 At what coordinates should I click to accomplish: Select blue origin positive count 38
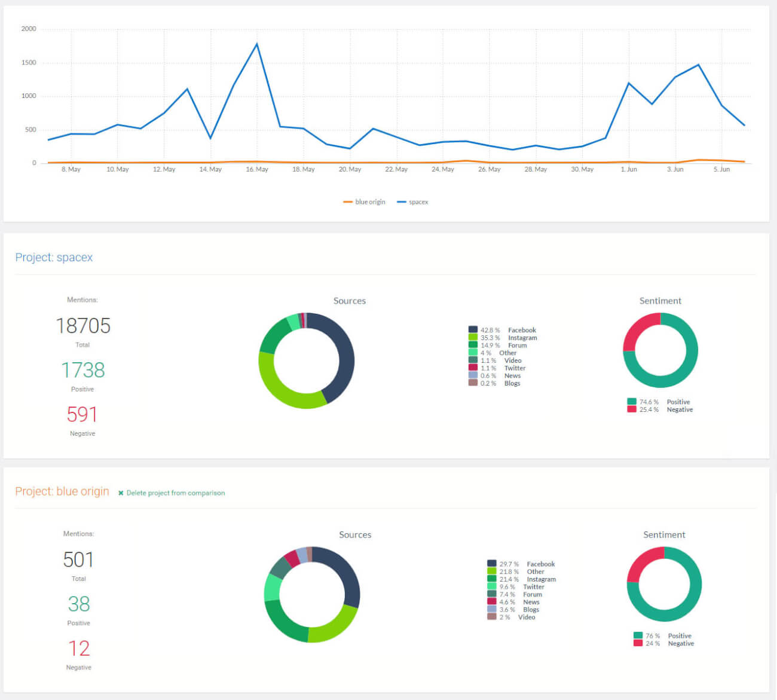coord(79,604)
